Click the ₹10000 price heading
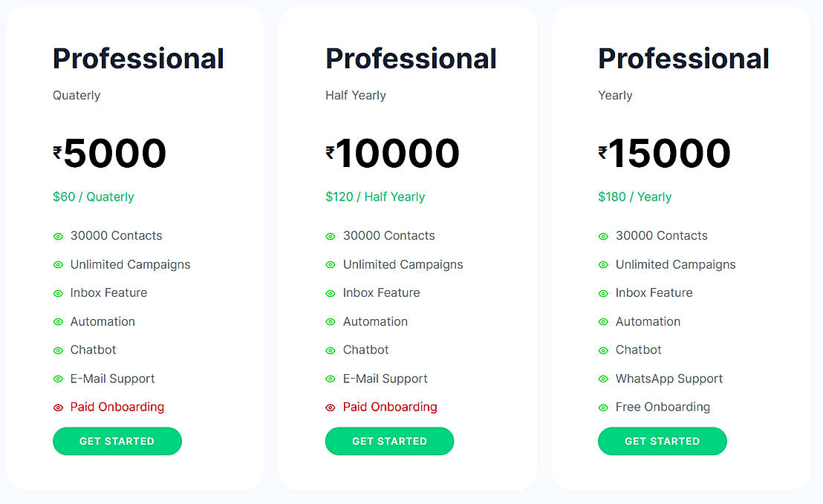 393,154
